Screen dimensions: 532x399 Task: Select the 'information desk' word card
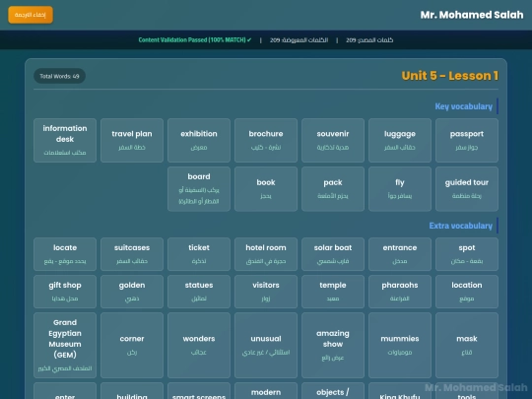pyautogui.click(x=65, y=140)
